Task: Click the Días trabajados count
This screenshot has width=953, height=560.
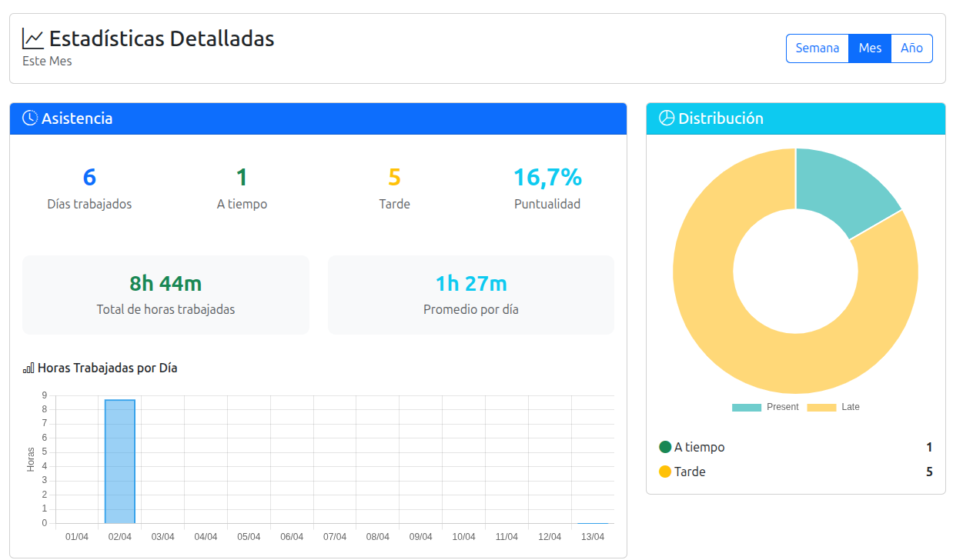Action: tap(89, 178)
